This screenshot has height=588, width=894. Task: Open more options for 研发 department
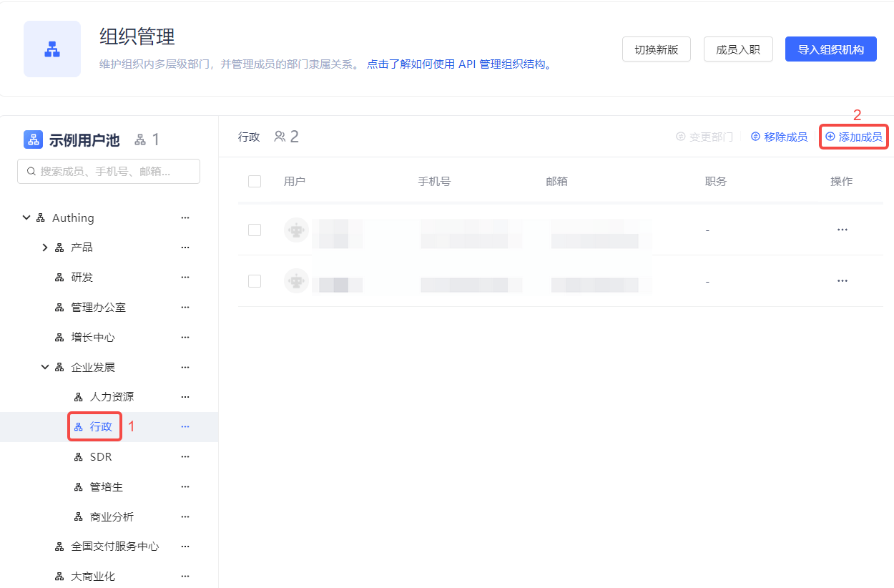click(x=185, y=278)
